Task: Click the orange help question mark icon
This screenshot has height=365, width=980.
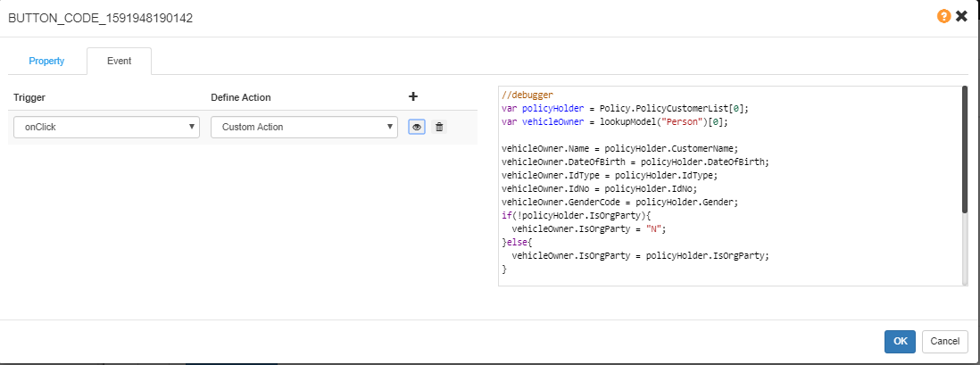Action: pos(943,16)
